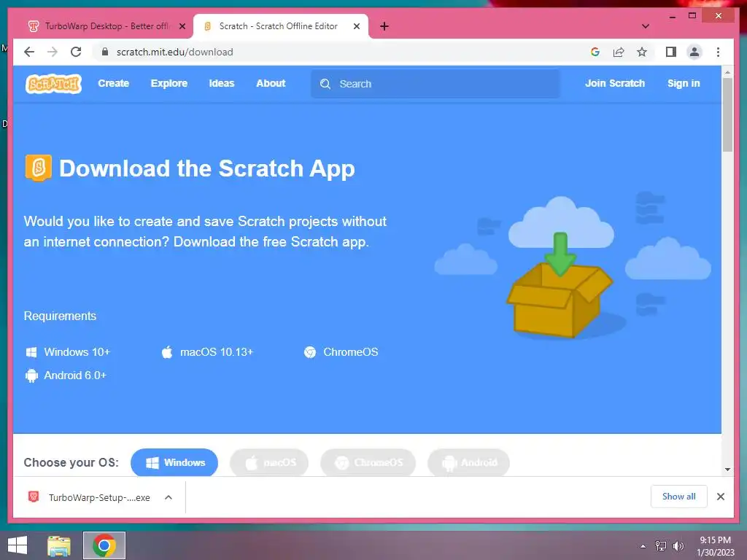Click the Chrome icon beside ChromeOS requirement
Image resolution: width=747 pixels, height=560 pixels.
click(309, 352)
